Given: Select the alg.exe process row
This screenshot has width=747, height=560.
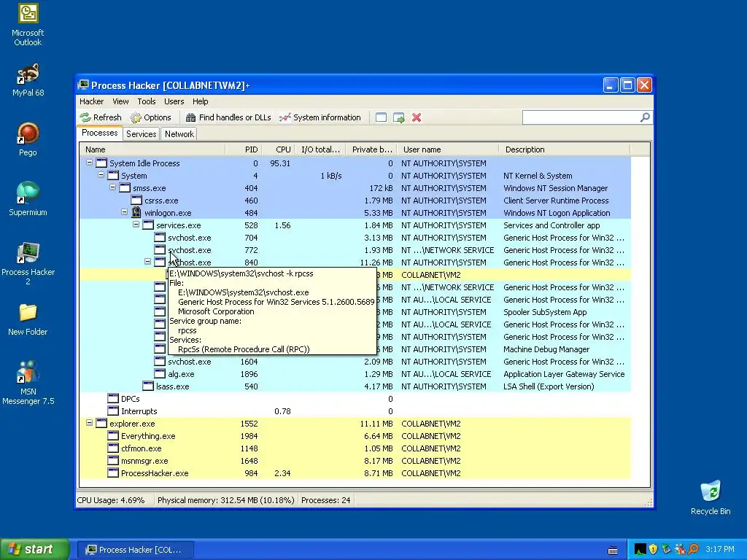Looking at the screenshot, I should 355,374.
